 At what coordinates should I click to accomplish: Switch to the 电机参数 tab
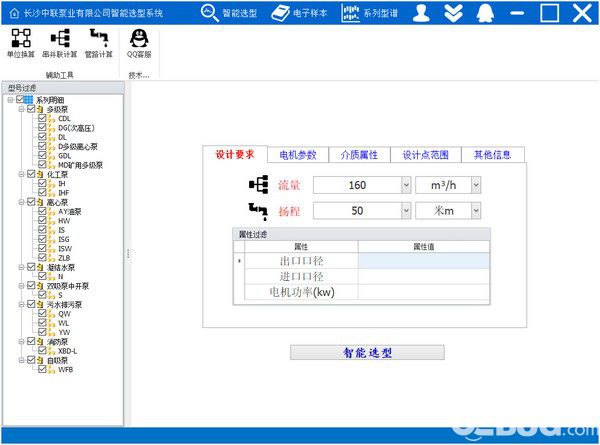click(x=298, y=155)
